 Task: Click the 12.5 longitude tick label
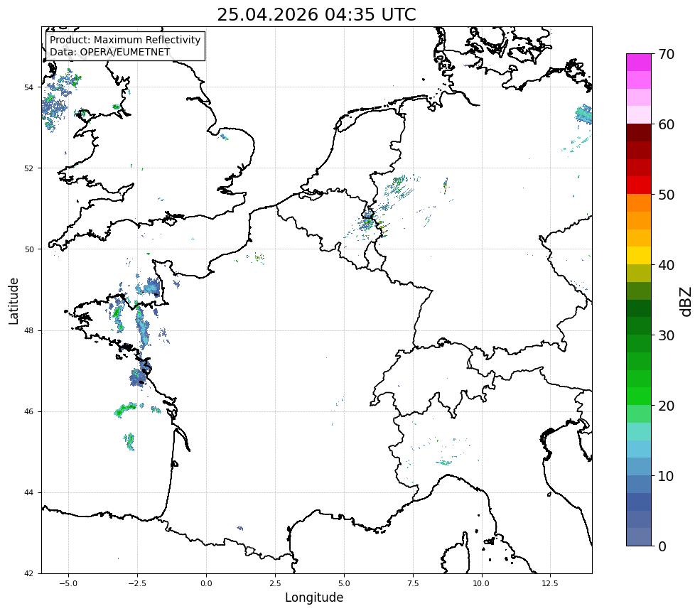(x=550, y=583)
